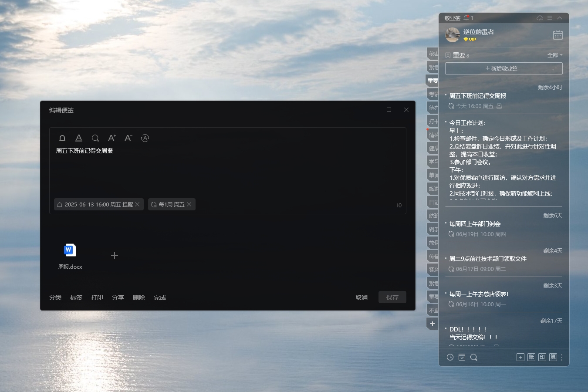Switch to the 单词 category tab
The width and height of the screenshot is (588, 392).
pyautogui.click(x=433, y=175)
